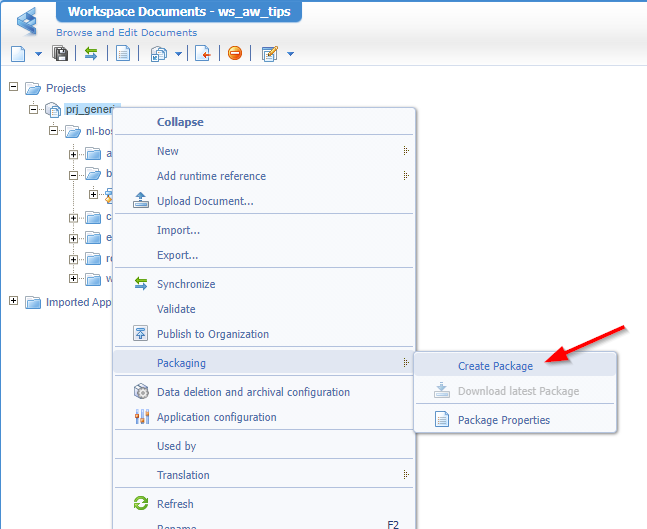This screenshot has height=529, width=647.
Task: Click the multi-document copy toolbar icon
Action: pos(159,53)
